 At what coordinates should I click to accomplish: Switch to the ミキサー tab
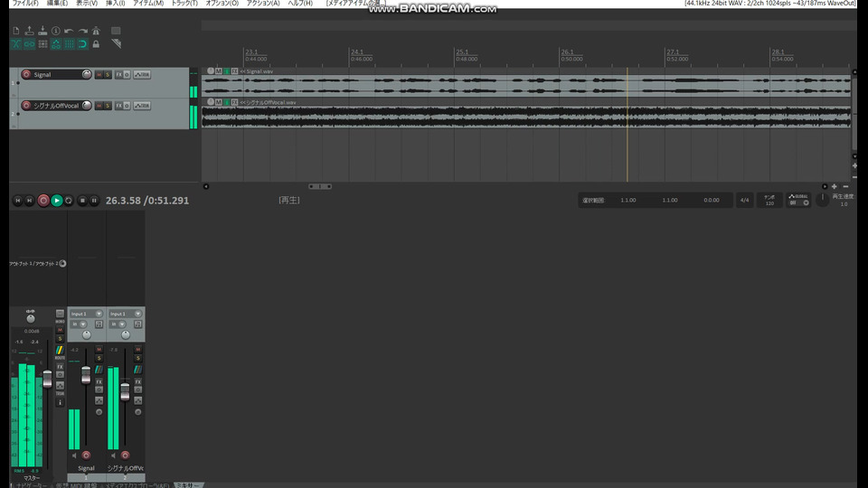188,485
